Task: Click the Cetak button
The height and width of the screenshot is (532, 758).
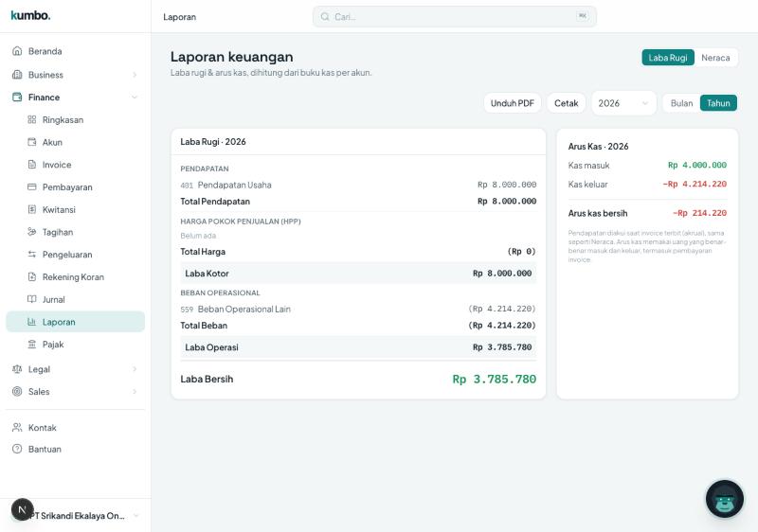Action: click(x=566, y=103)
